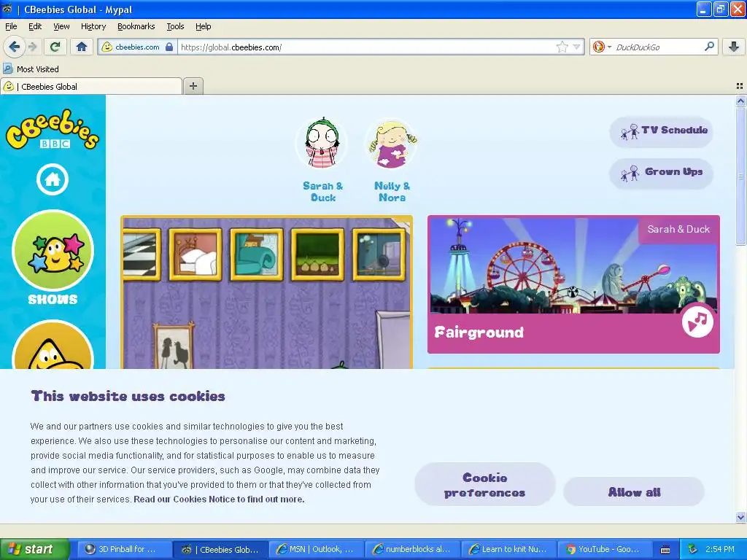This screenshot has height=560, width=747.
Task: Open the Edit menu
Action: 35,26
